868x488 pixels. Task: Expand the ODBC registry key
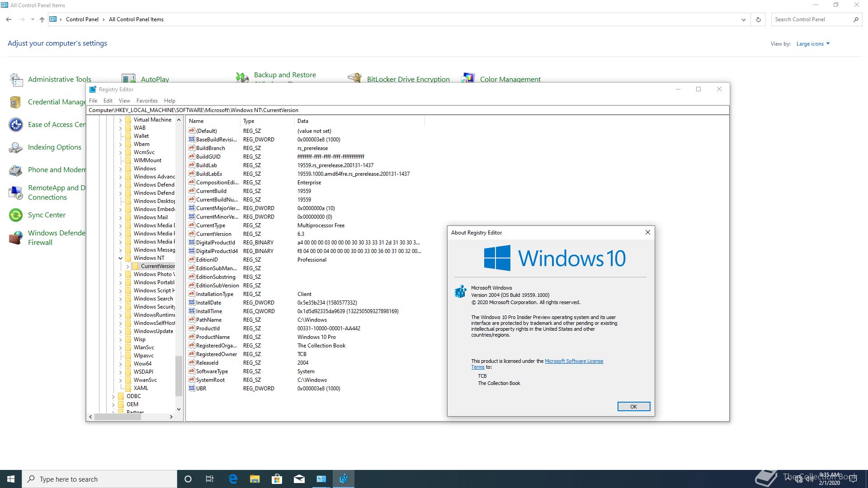pos(113,396)
